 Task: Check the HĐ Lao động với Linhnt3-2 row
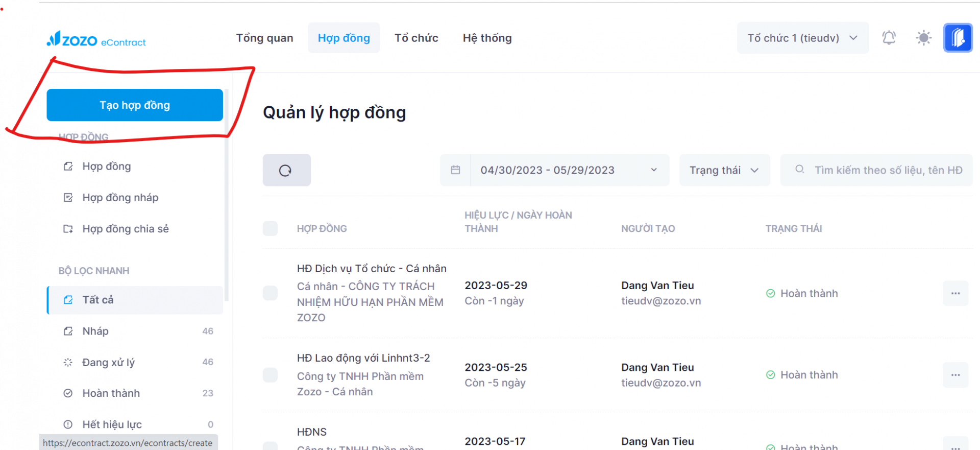pos(270,375)
